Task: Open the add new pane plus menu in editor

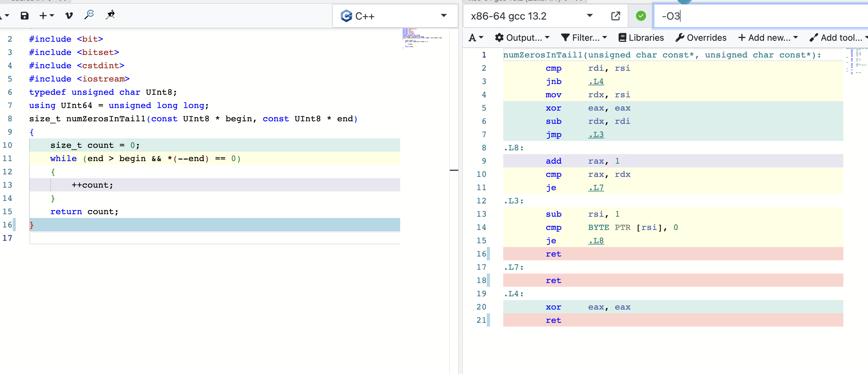Action: point(46,15)
